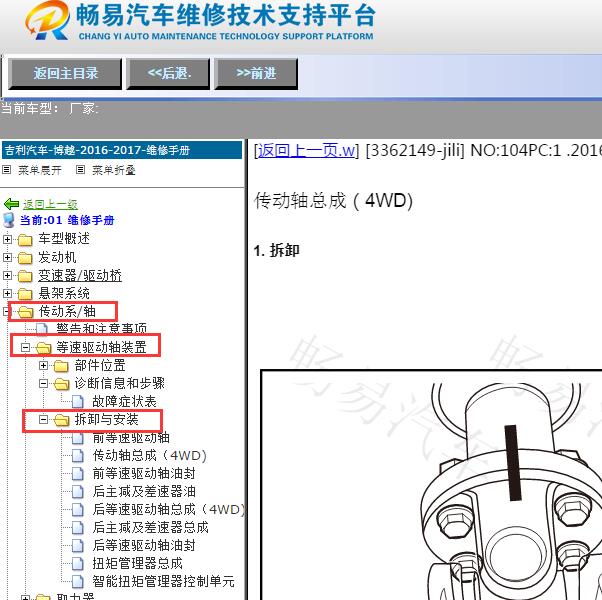Click the 发动机 folder icon

[25, 258]
